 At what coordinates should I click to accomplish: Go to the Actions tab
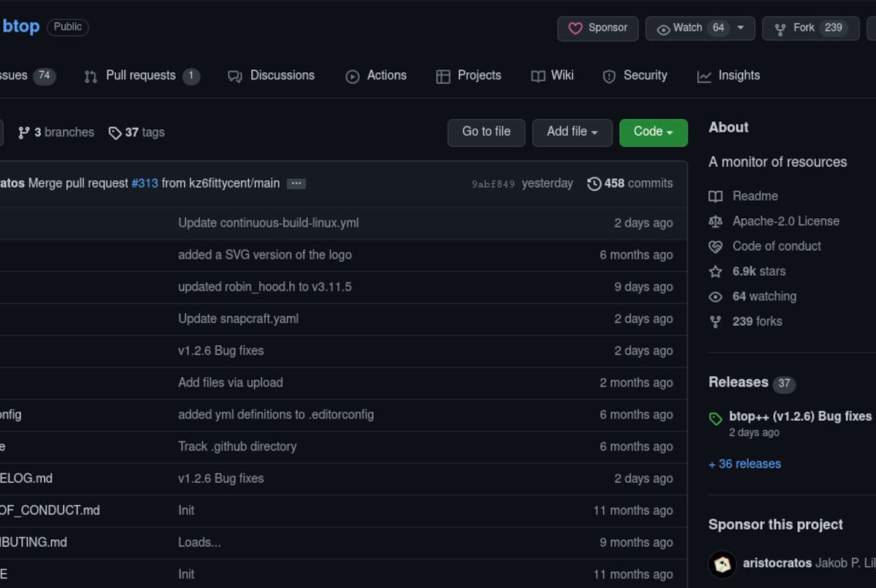[x=376, y=76]
